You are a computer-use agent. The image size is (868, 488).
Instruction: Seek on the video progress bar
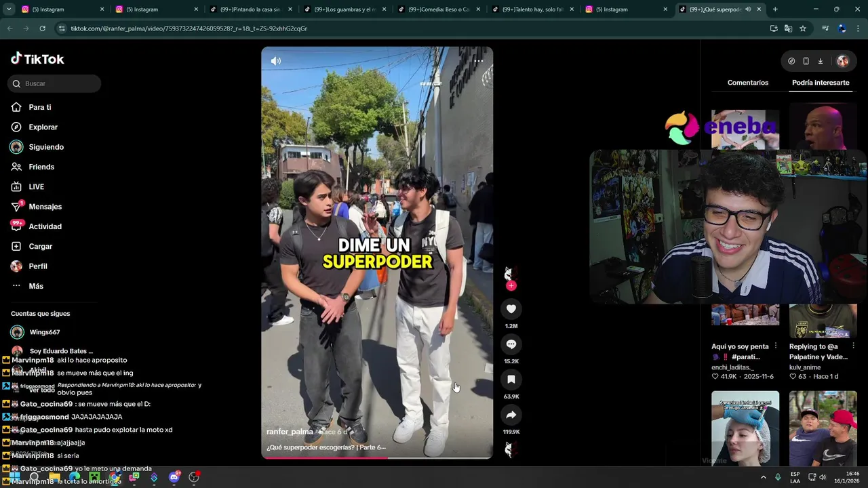(377, 457)
